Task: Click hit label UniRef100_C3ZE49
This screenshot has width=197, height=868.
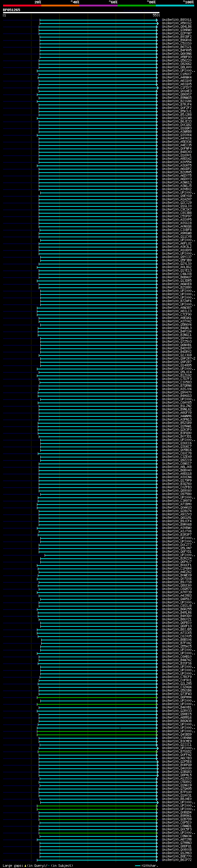Action: pyautogui.click(x=176, y=457)
